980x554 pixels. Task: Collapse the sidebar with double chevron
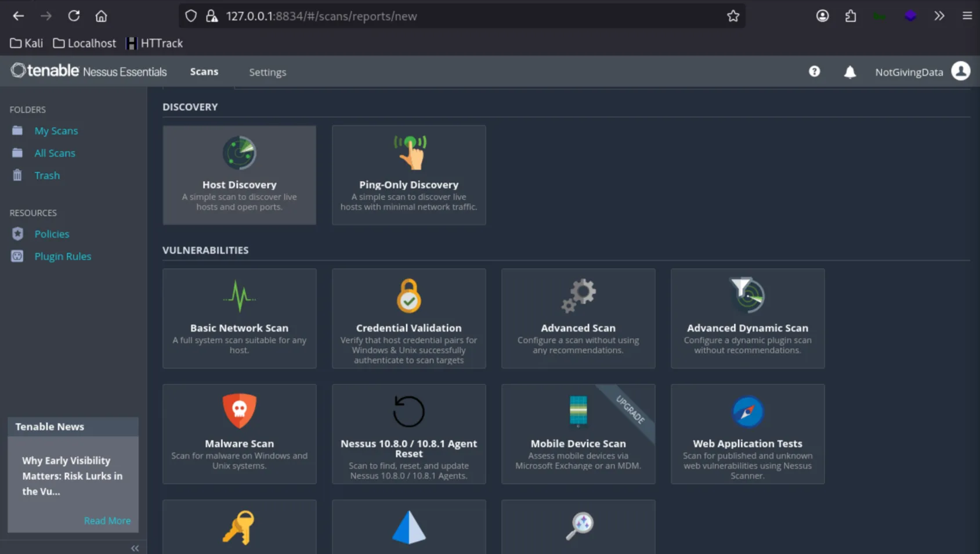pyautogui.click(x=135, y=548)
